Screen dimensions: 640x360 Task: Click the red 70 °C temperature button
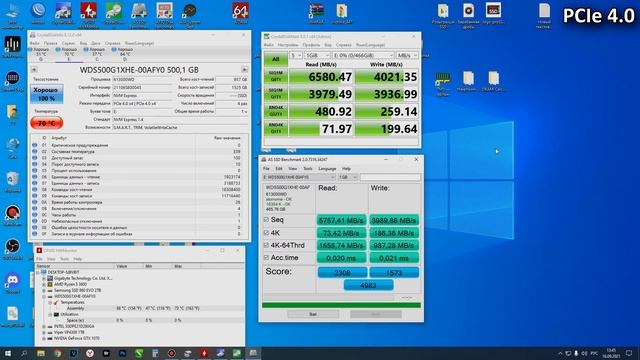pyautogui.click(x=47, y=123)
